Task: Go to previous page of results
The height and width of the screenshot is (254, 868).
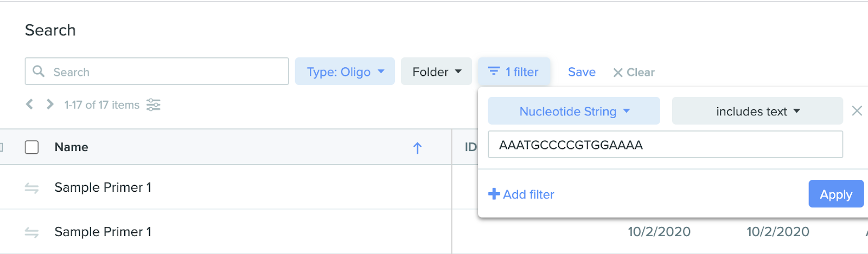Action: (x=29, y=104)
